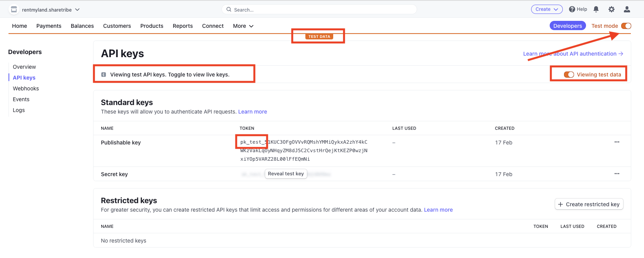Click into the Search field
The height and width of the screenshot is (258, 644).
pos(319,10)
